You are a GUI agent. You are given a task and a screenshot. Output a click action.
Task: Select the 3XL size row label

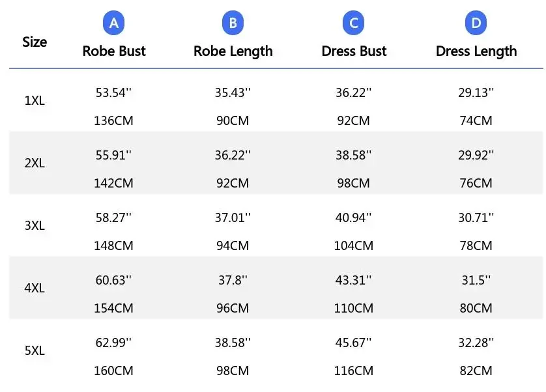pyautogui.click(x=35, y=226)
